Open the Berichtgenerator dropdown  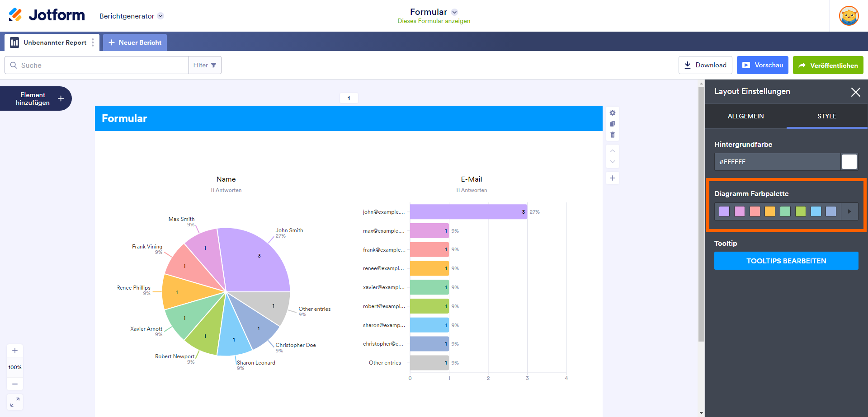click(160, 16)
